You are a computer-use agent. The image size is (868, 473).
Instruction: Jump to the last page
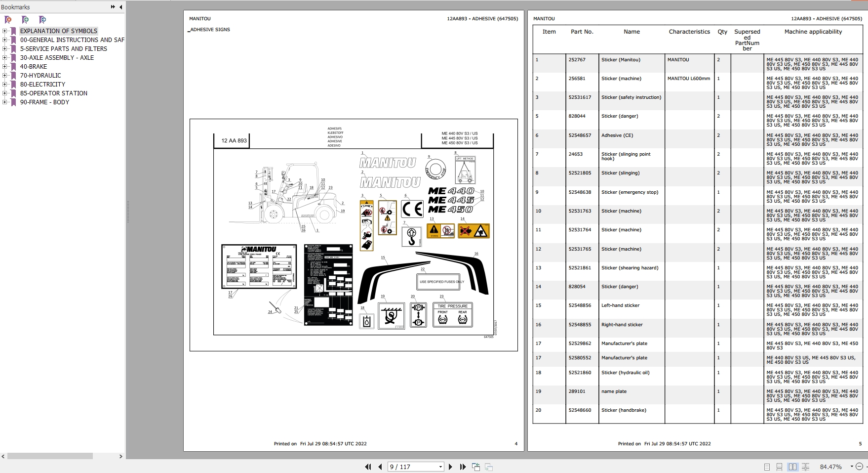[463, 467]
